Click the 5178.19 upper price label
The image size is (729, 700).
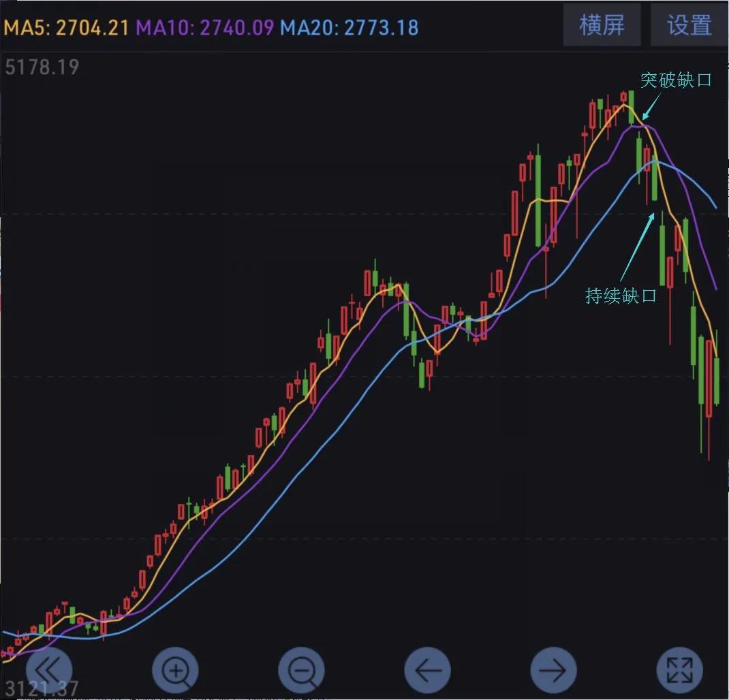point(42,67)
